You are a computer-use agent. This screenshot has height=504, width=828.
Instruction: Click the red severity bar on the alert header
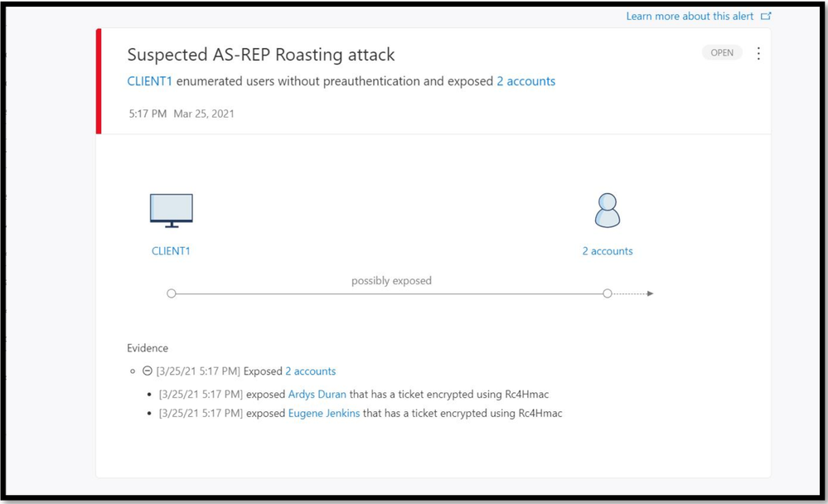[x=99, y=81]
